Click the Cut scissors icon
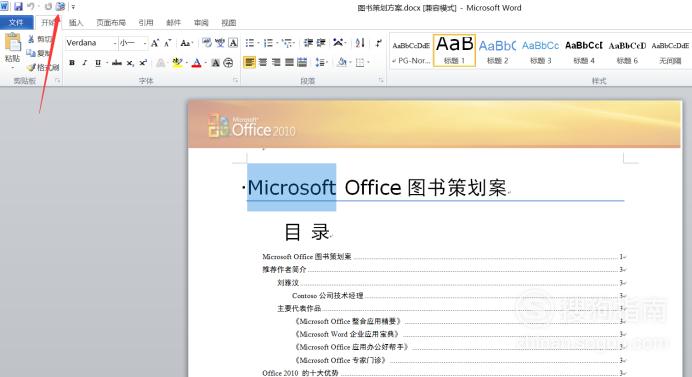Viewport: 692px width, 377px height. 31,39
